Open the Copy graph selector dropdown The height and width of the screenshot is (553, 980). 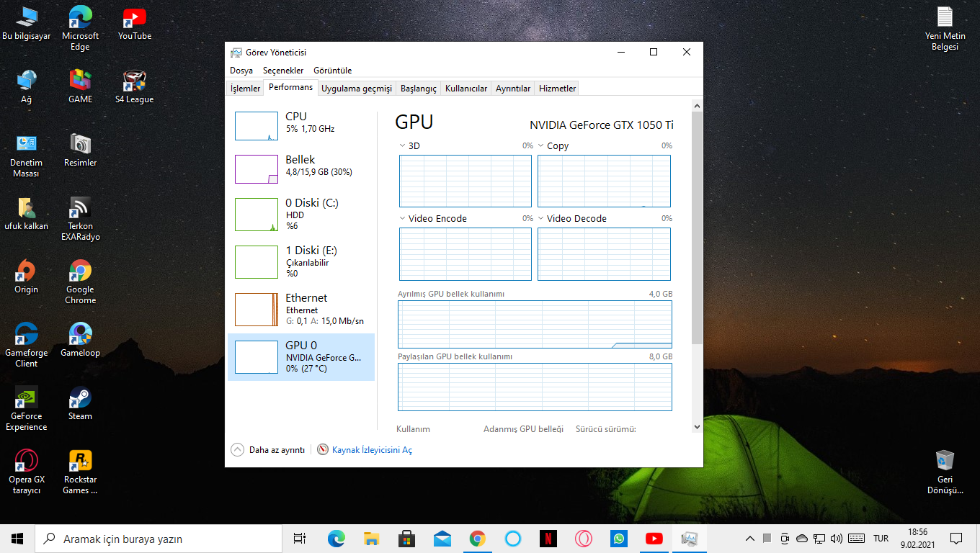click(x=541, y=146)
